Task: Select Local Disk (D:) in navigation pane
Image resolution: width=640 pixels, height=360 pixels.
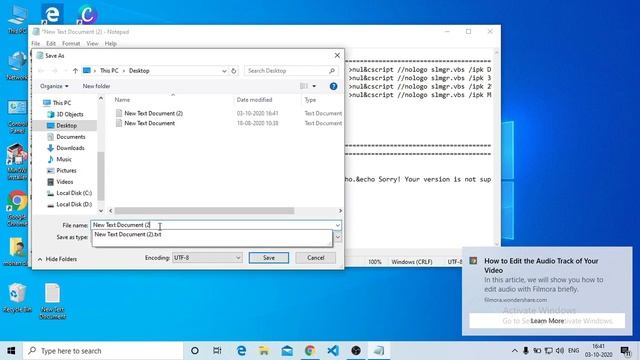Action: [x=69, y=204]
